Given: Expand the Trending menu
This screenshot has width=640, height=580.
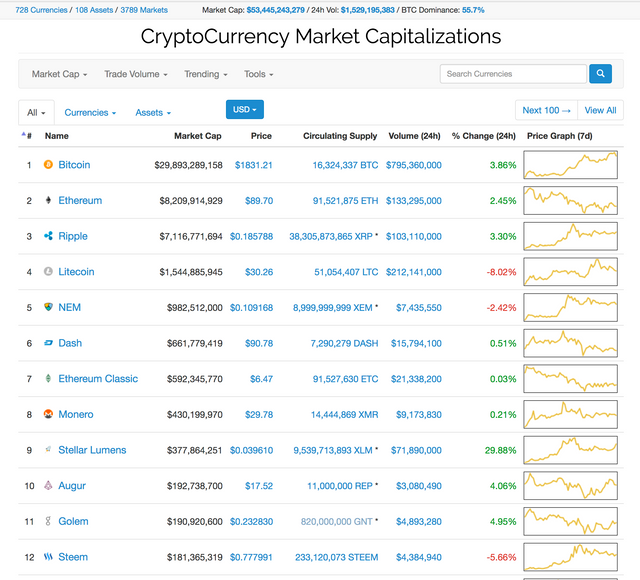Looking at the screenshot, I should point(206,74).
